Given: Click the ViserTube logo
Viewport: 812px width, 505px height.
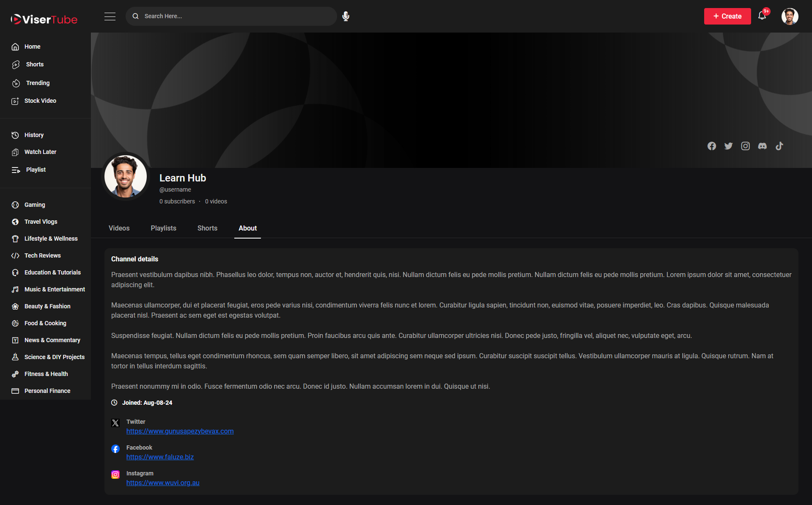Looking at the screenshot, I should click(44, 19).
